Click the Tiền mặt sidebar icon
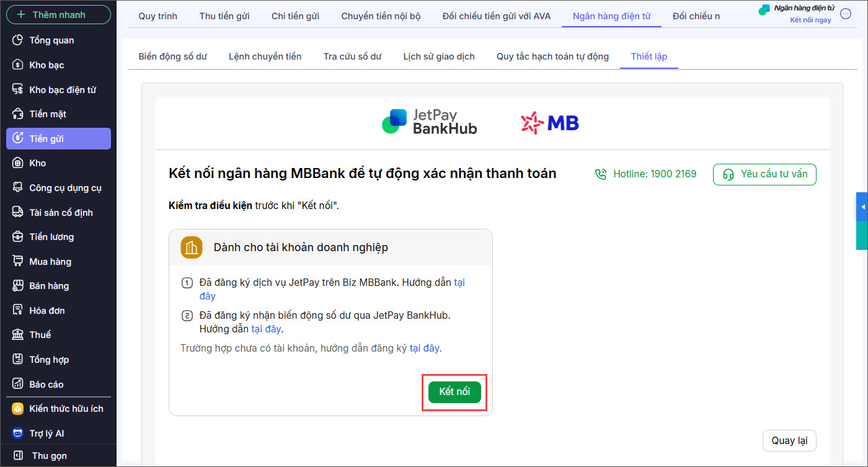This screenshot has height=467, width=868. tap(18, 114)
